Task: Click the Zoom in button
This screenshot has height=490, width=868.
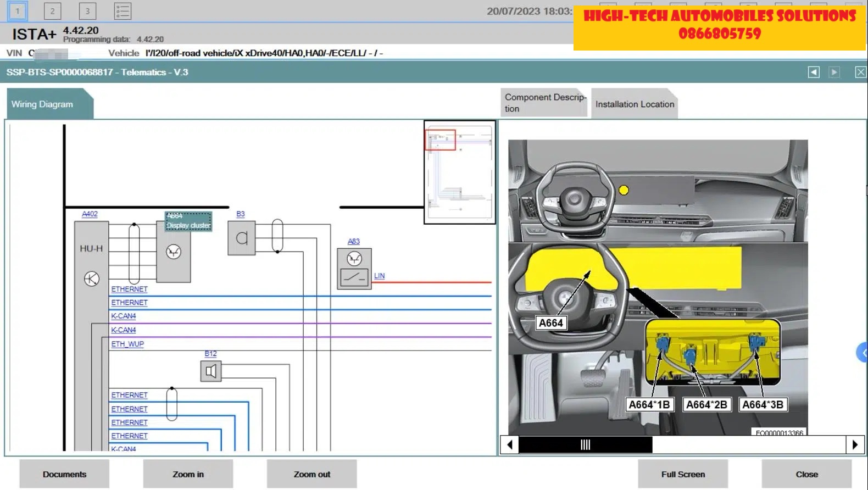Action: (x=188, y=474)
